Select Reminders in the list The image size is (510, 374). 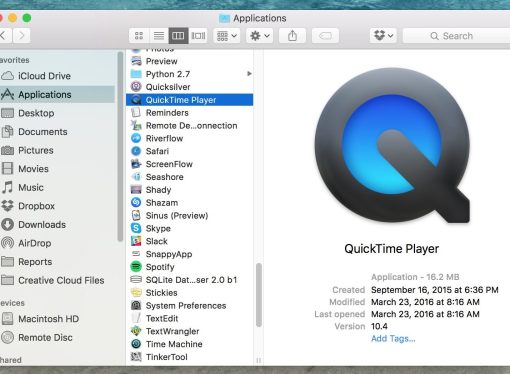coord(189,113)
